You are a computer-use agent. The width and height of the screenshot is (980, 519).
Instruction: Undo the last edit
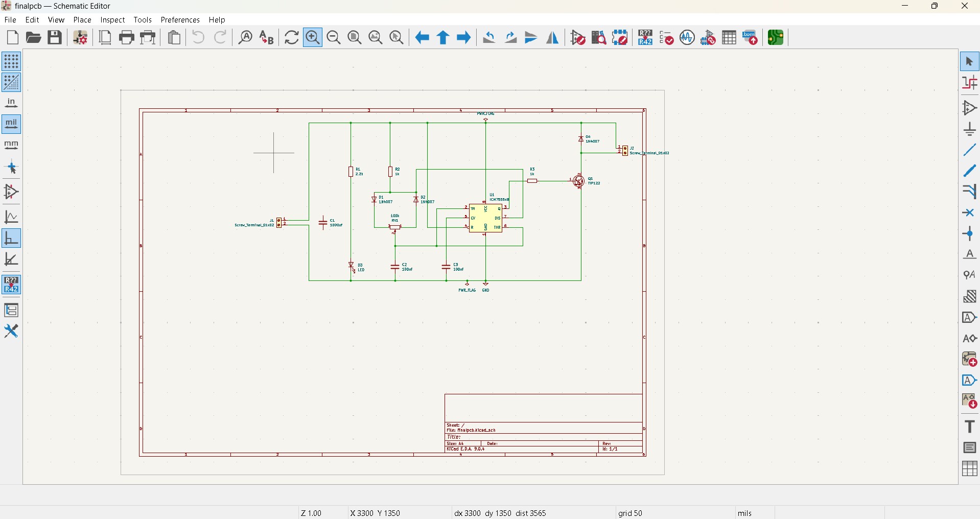[x=198, y=37]
